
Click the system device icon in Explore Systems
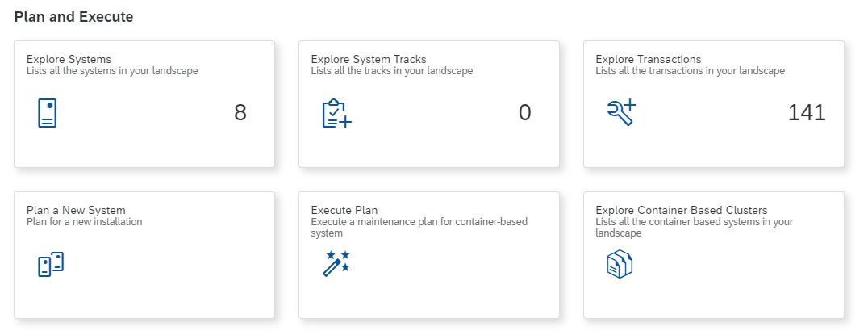(48, 113)
